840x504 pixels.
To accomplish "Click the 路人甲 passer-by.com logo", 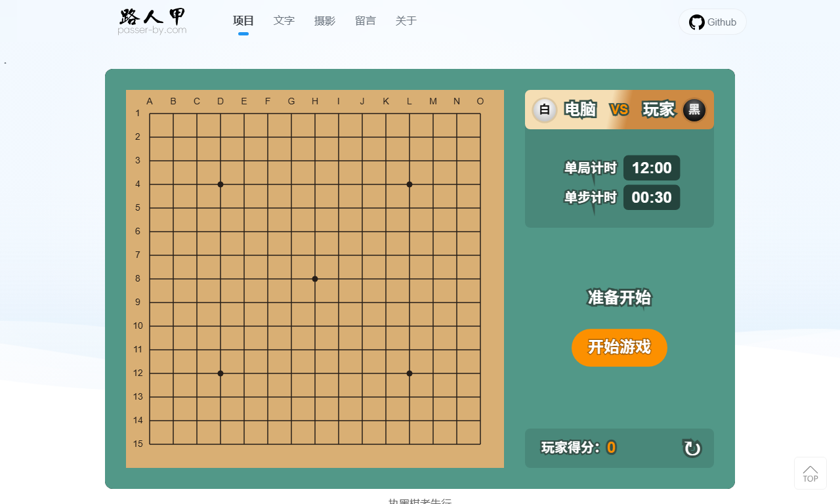I will [x=152, y=22].
